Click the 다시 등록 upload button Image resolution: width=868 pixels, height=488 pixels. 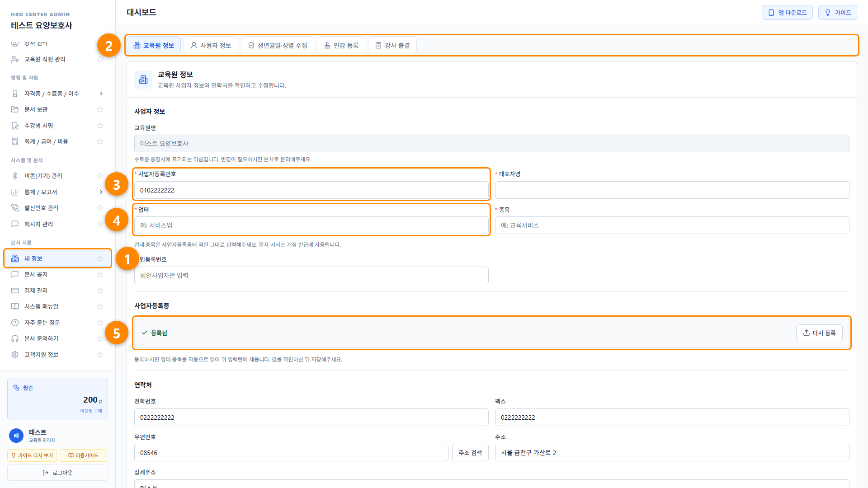tap(819, 333)
